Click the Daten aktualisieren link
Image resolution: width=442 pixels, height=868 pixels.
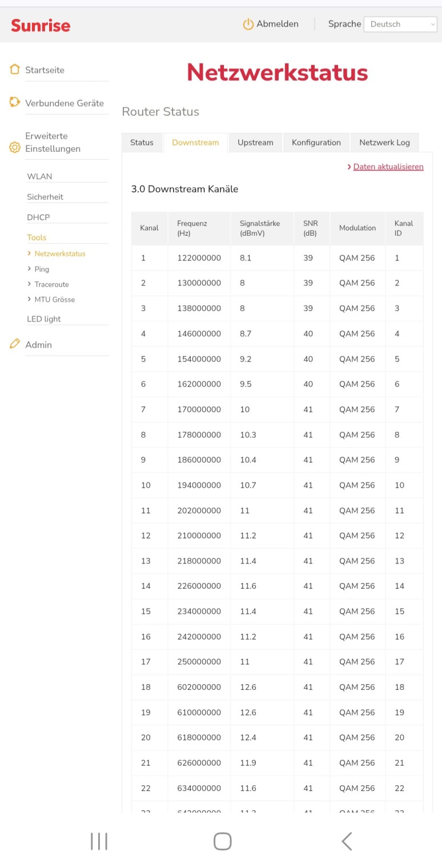pyautogui.click(x=388, y=167)
